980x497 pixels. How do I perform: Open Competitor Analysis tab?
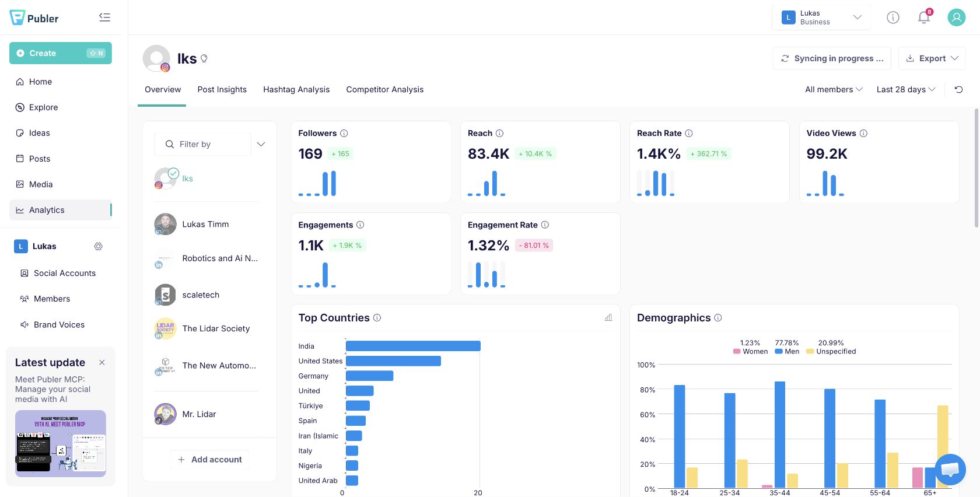385,89
